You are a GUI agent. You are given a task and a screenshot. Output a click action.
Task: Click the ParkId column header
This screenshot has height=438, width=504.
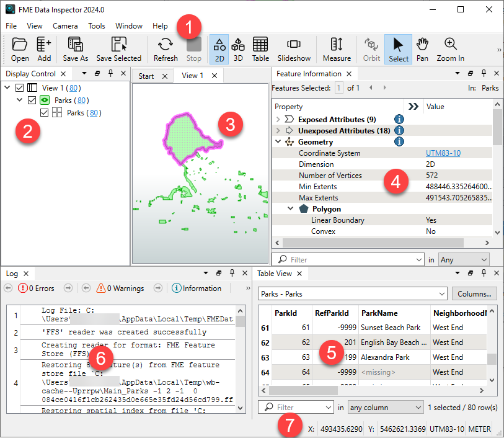(292, 313)
